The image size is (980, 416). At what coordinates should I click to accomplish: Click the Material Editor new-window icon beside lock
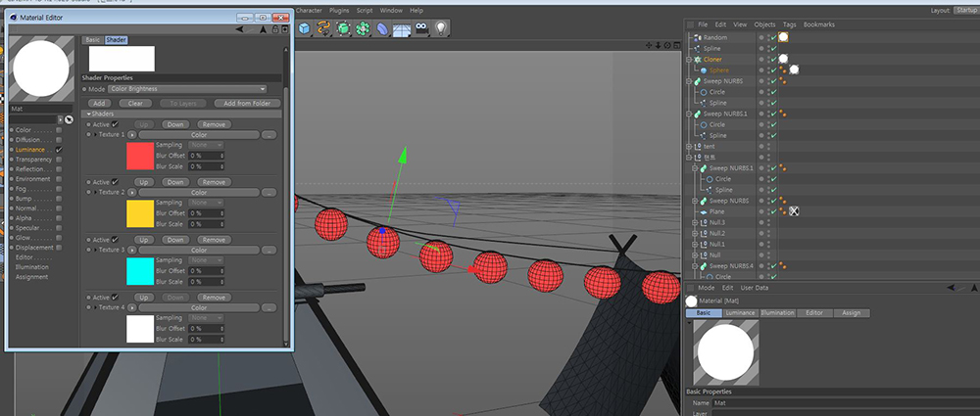[285, 29]
